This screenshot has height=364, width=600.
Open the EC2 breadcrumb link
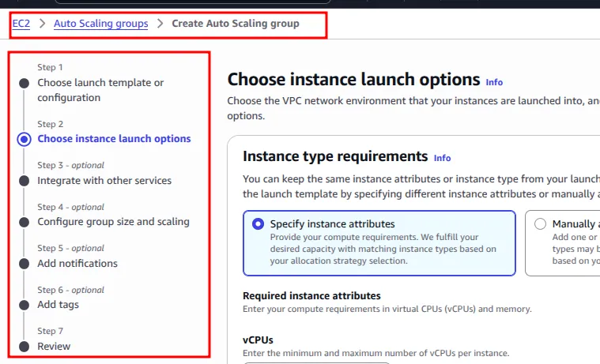pyautogui.click(x=21, y=24)
